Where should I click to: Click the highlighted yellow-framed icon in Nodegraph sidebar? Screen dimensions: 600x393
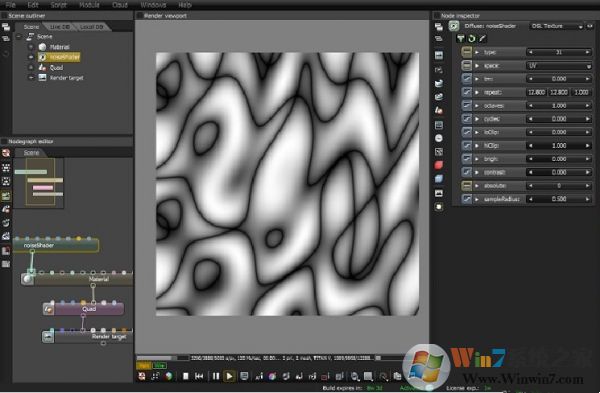coord(6,196)
